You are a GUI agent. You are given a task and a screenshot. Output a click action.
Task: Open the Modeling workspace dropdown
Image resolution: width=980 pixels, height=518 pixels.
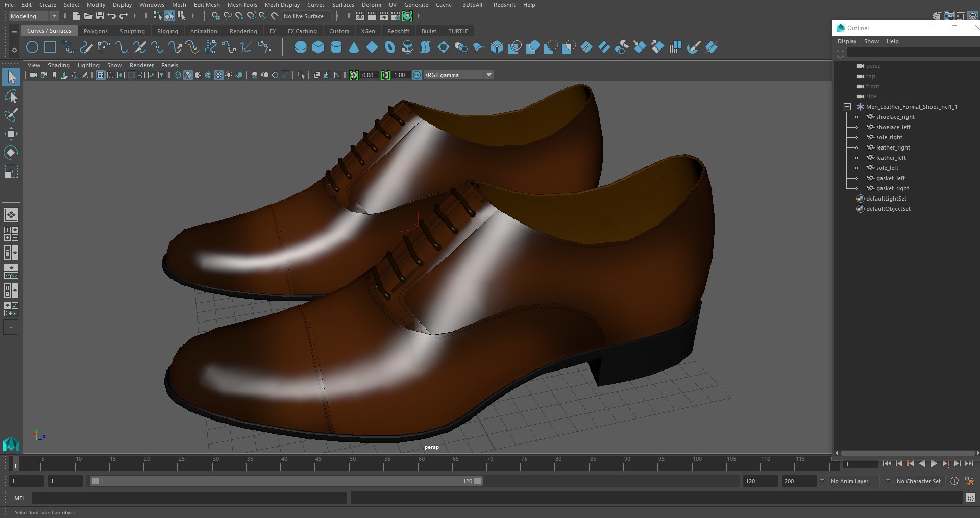click(x=34, y=16)
